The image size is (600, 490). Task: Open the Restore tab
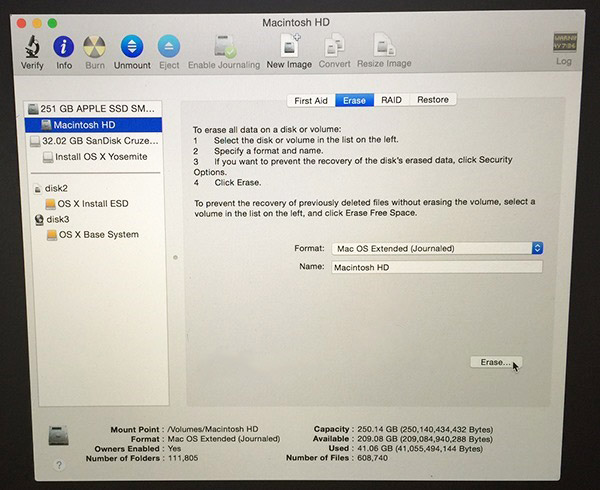pos(432,100)
